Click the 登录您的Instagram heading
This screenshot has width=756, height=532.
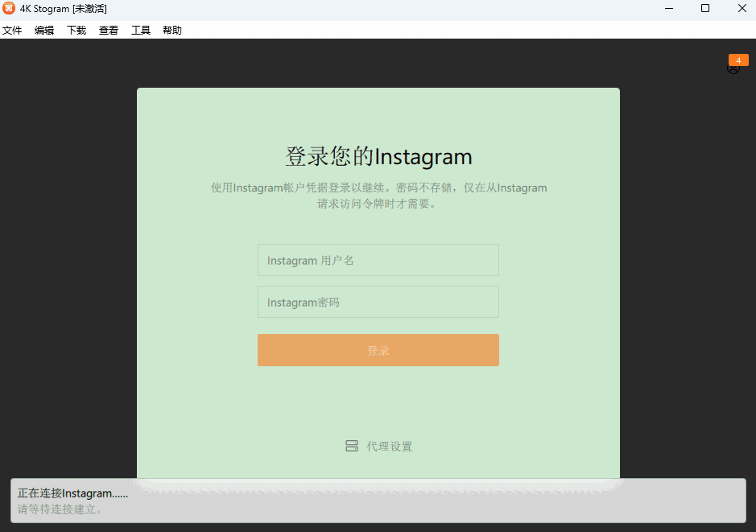click(378, 156)
